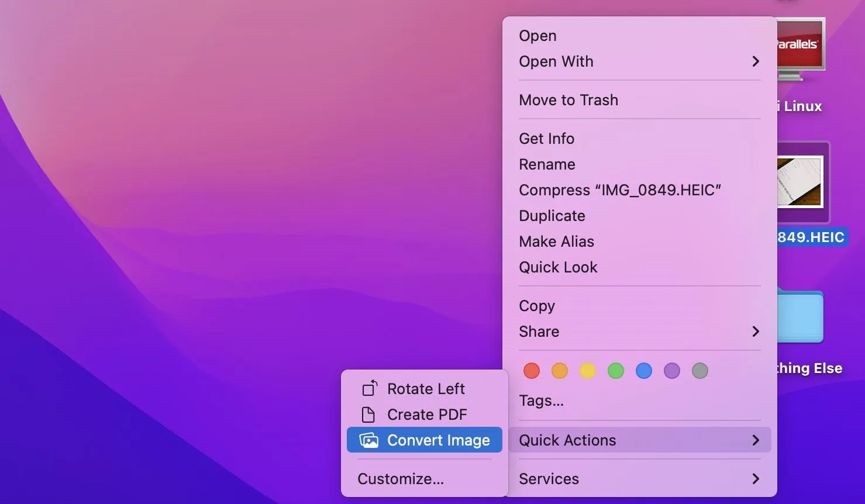Viewport: 865px width, 504px height.
Task: Click the highlighted 849.HEIC file name label
Action: coord(812,237)
